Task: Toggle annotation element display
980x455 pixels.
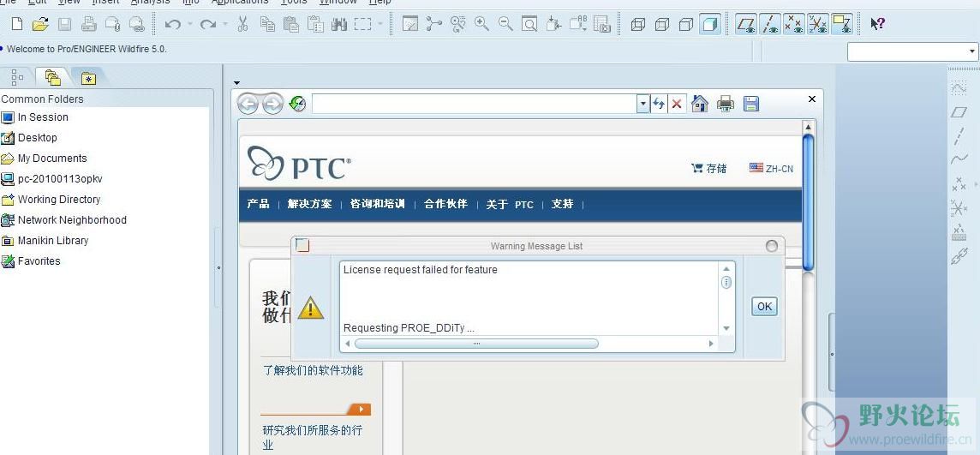Action: click(842, 24)
